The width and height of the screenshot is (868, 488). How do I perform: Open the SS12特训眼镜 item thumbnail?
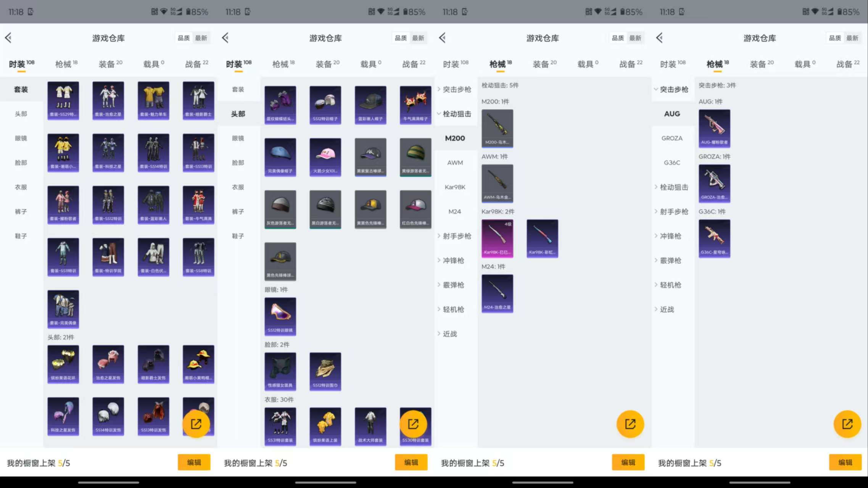coord(280,316)
